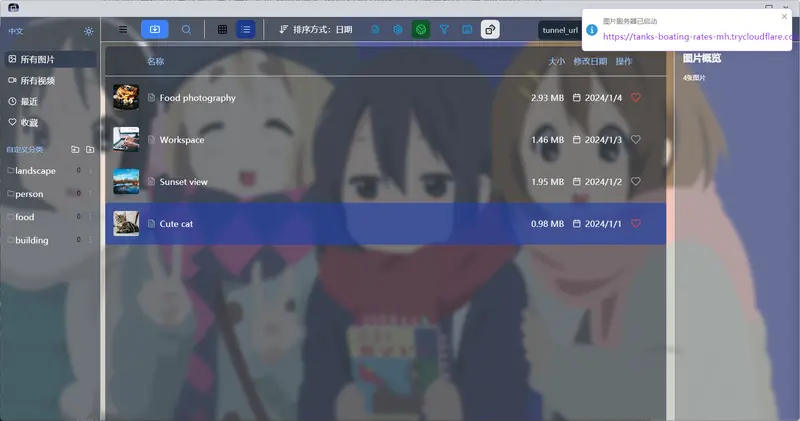
Task: Click the first folder icon beside 自定义分类
Action: click(x=75, y=150)
